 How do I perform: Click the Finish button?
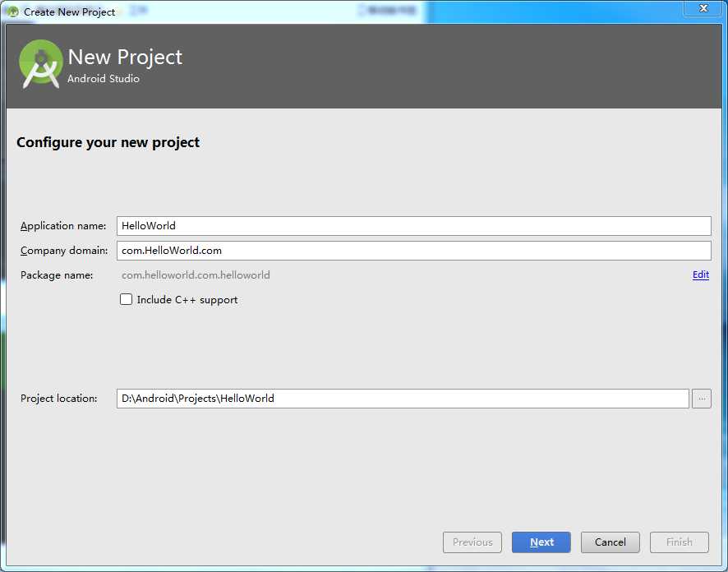point(680,542)
